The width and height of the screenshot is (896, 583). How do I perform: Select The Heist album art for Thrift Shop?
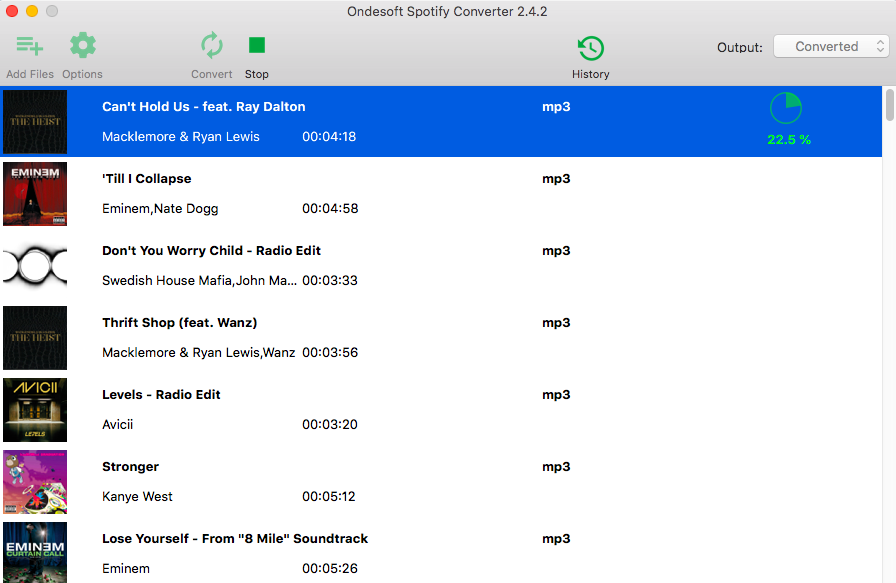[35, 338]
